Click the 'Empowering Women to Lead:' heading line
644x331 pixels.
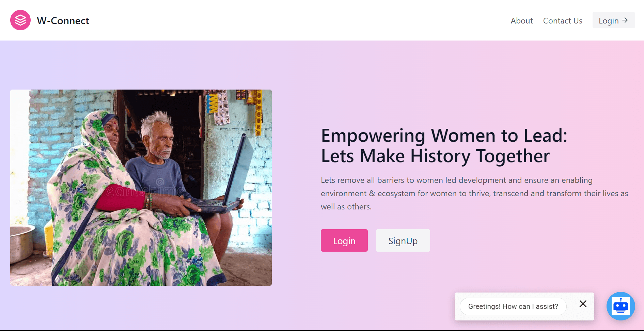coord(444,136)
